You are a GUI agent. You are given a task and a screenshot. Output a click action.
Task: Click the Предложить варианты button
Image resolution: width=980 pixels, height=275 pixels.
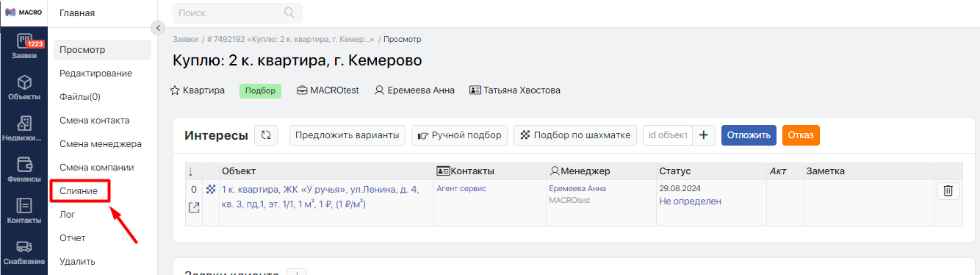tap(347, 135)
